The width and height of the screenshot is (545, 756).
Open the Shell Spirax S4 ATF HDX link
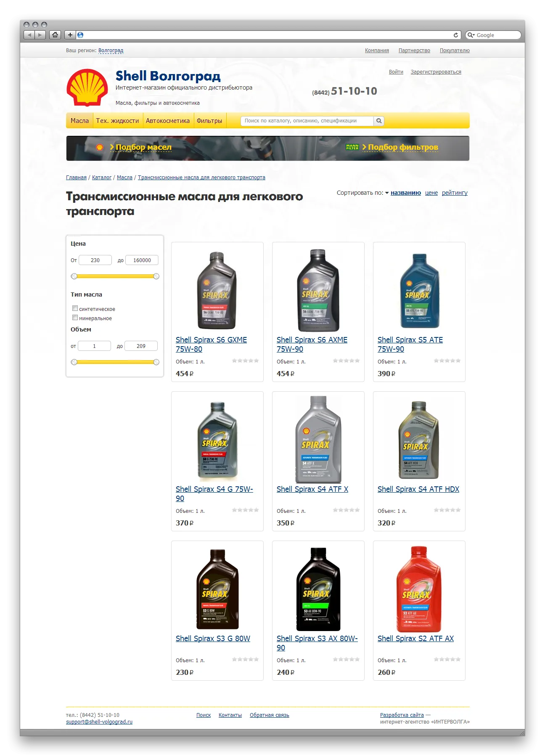pyautogui.click(x=418, y=489)
